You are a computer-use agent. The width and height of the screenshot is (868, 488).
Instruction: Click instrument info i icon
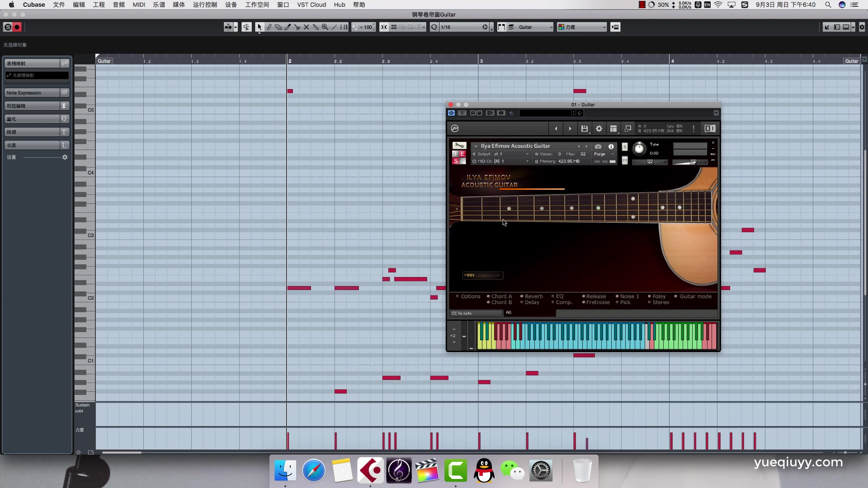[x=611, y=146]
